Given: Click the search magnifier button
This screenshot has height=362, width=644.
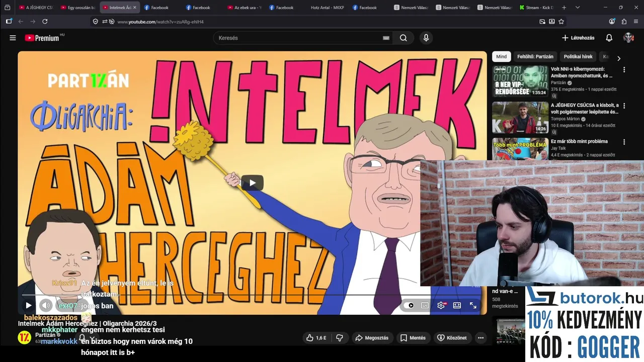Looking at the screenshot, I should (404, 38).
